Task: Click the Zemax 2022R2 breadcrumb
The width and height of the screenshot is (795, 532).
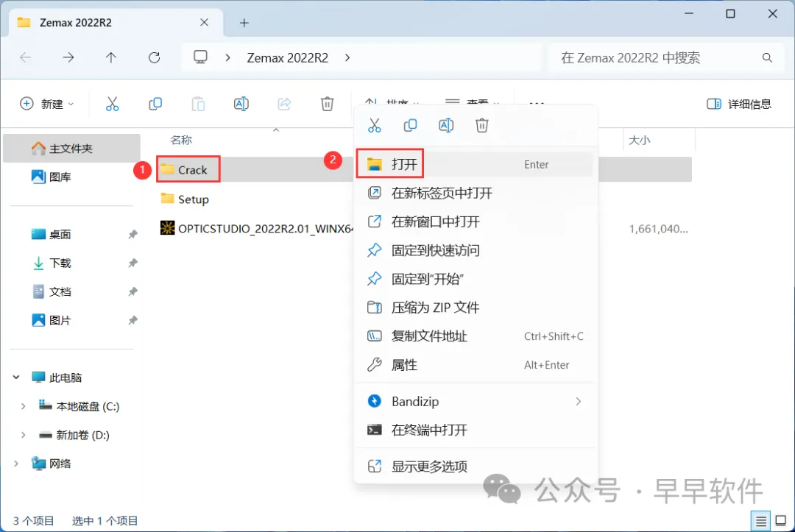Action: [288, 57]
